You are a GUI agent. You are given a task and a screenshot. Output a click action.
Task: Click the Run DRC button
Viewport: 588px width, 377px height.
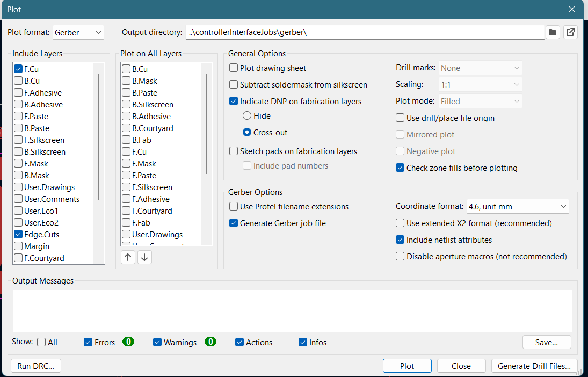pos(36,366)
